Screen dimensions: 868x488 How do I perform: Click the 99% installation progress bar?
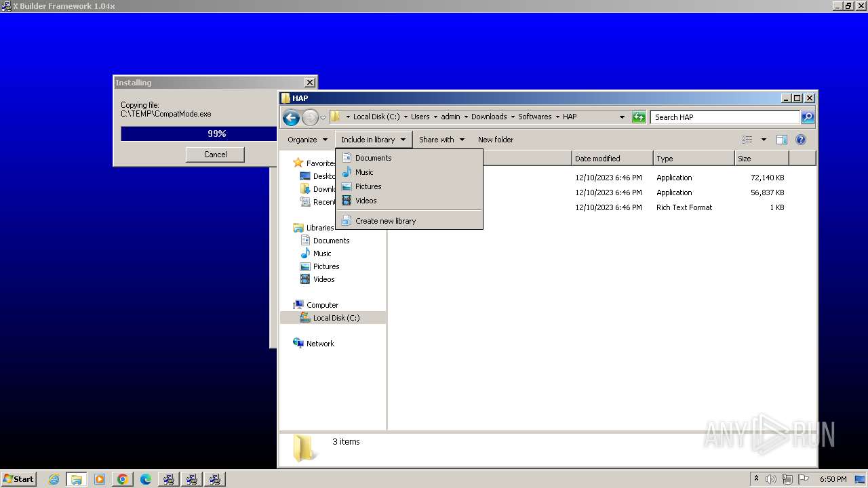coord(199,134)
